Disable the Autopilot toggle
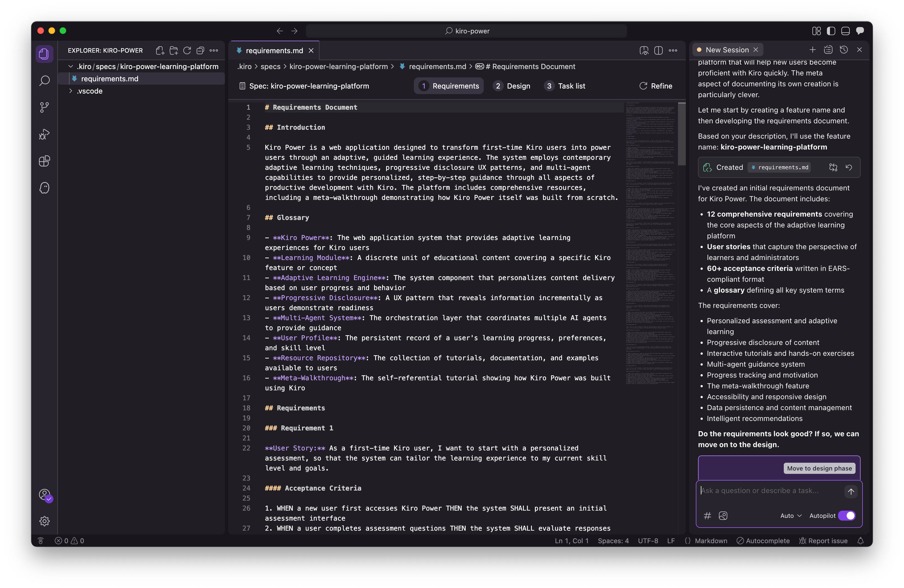This screenshot has height=588, width=904. tap(847, 515)
